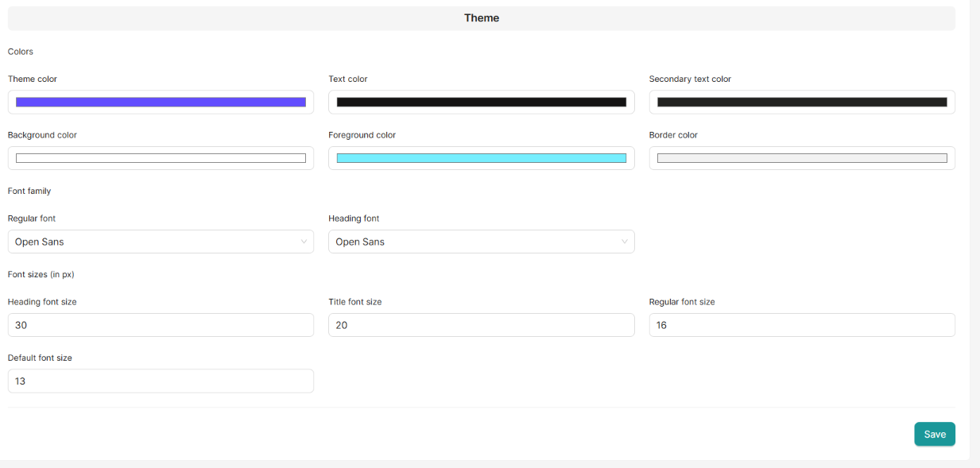Open the Secondary text color picker
Screen dimensions: 980x468
[x=801, y=102]
